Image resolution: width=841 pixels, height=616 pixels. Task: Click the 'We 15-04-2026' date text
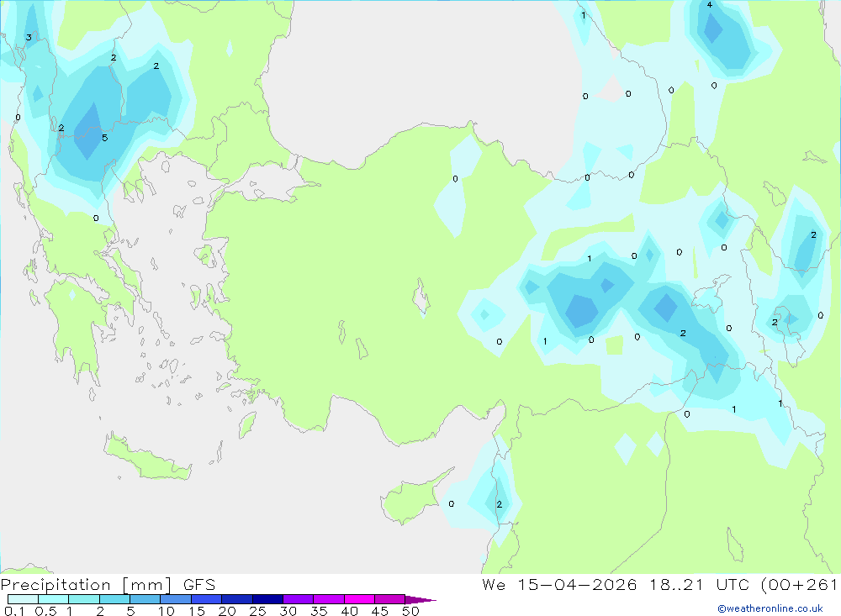[559, 584]
